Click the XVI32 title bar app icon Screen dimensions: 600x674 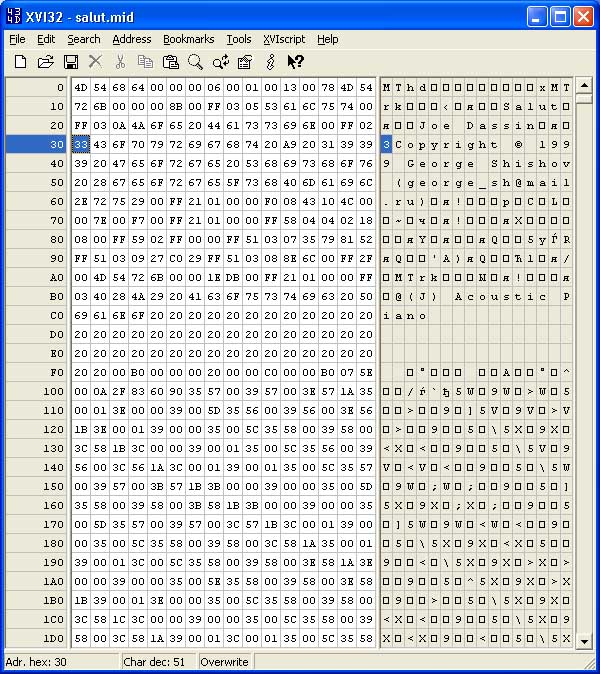tap(14, 16)
